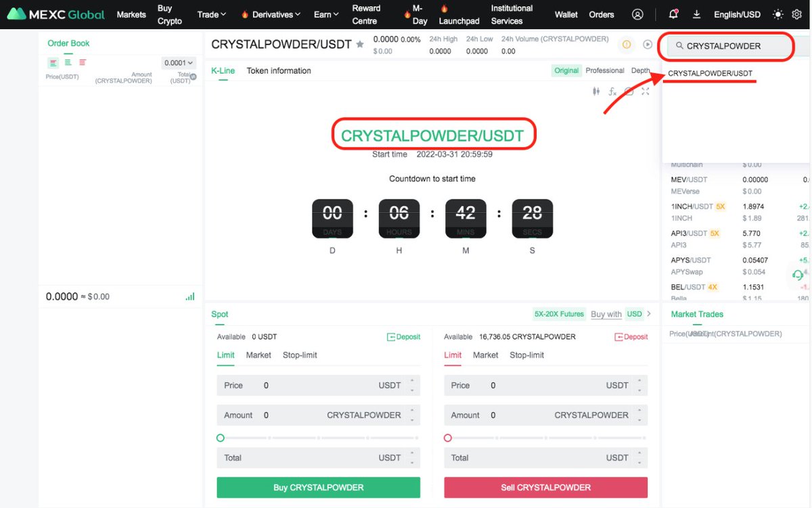Click the play tutorial video icon
812x508 pixels.
pyautogui.click(x=648, y=45)
